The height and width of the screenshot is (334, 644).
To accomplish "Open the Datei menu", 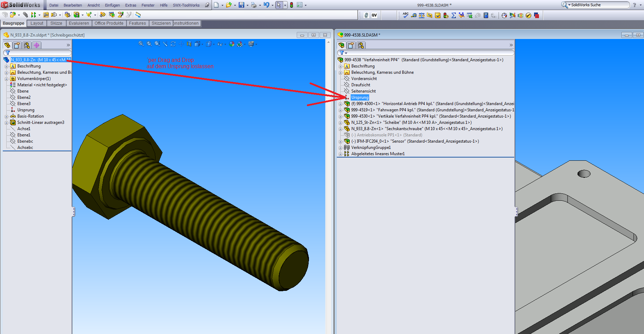I will coord(54,5).
